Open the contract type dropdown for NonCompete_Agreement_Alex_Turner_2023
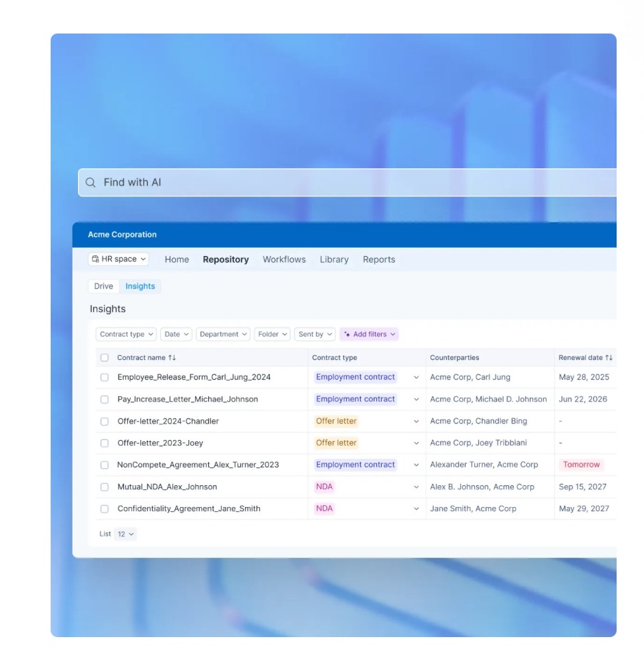 point(417,465)
